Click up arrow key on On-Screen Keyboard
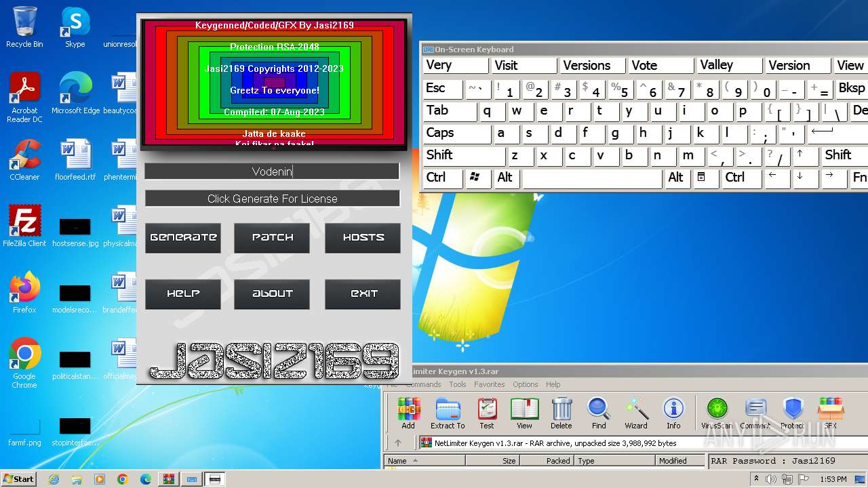 [806, 155]
